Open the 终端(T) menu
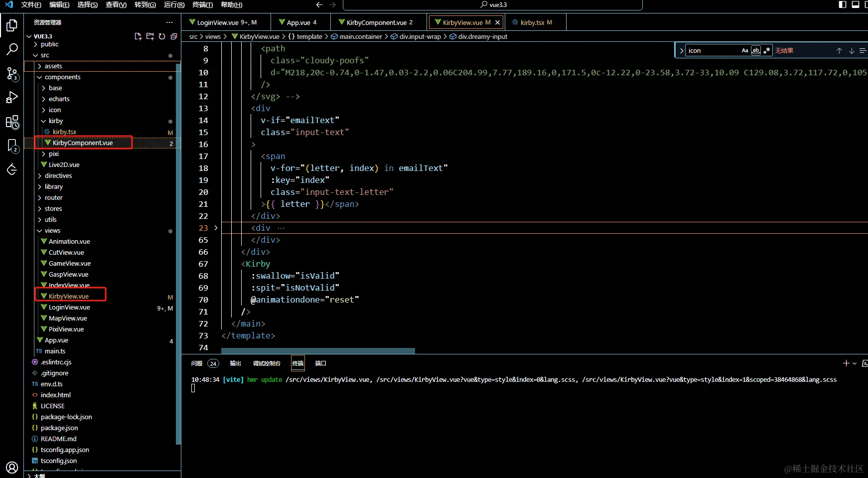 tap(202, 5)
